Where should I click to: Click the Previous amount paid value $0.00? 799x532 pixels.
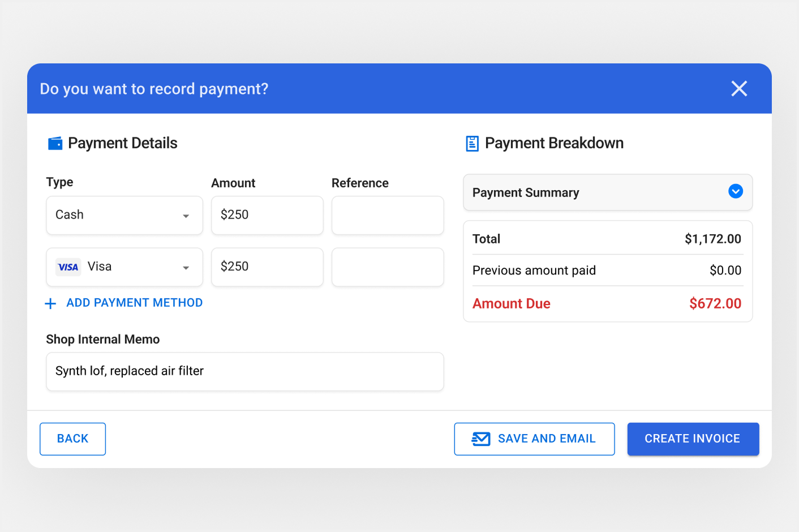click(x=725, y=271)
